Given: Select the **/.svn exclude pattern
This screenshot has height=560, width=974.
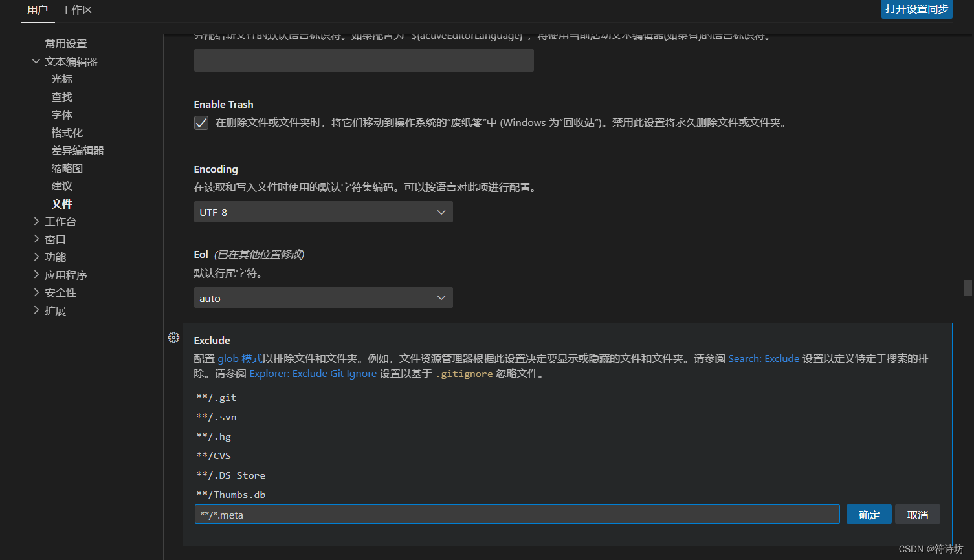Looking at the screenshot, I should click(x=216, y=417).
